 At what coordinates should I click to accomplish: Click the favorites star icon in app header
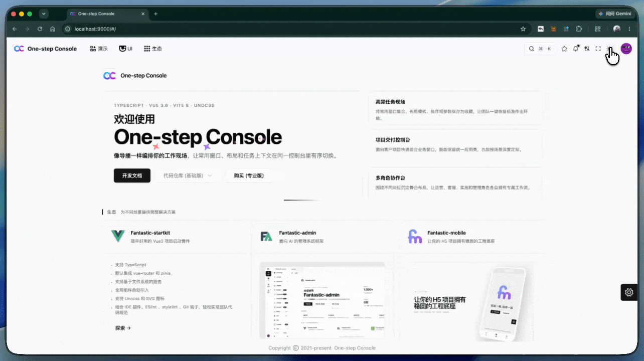(564, 49)
